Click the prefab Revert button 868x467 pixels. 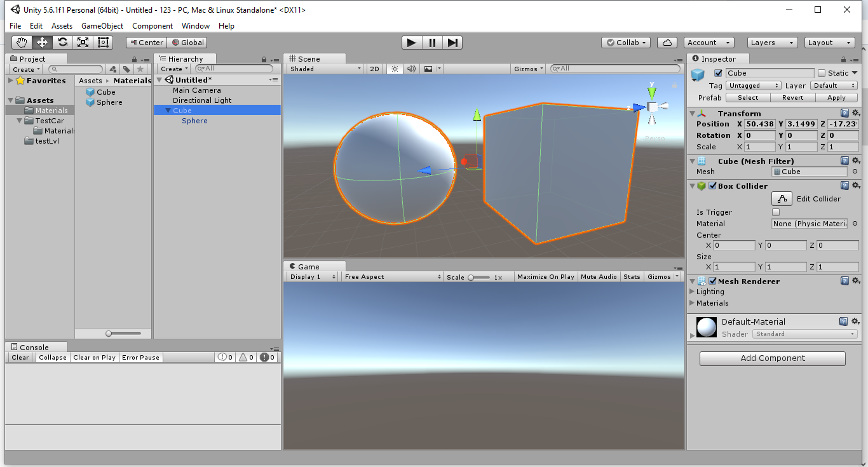[792, 98]
